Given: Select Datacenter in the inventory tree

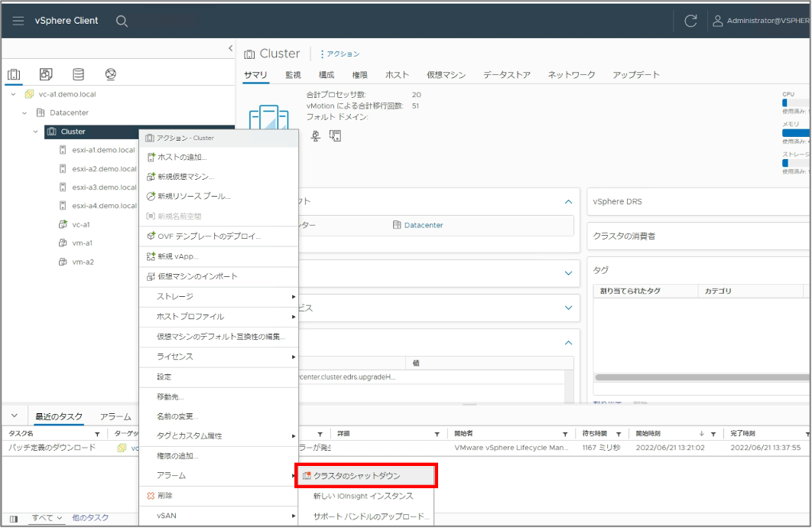Looking at the screenshot, I should pyautogui.click(x=69, y=112).
